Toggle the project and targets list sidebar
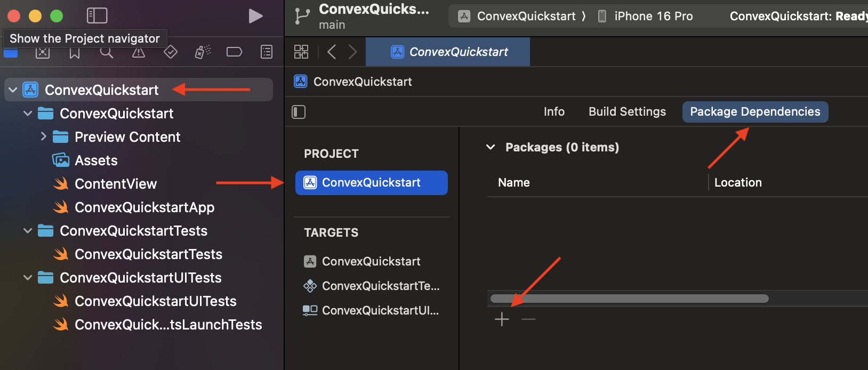 [299, 112]
